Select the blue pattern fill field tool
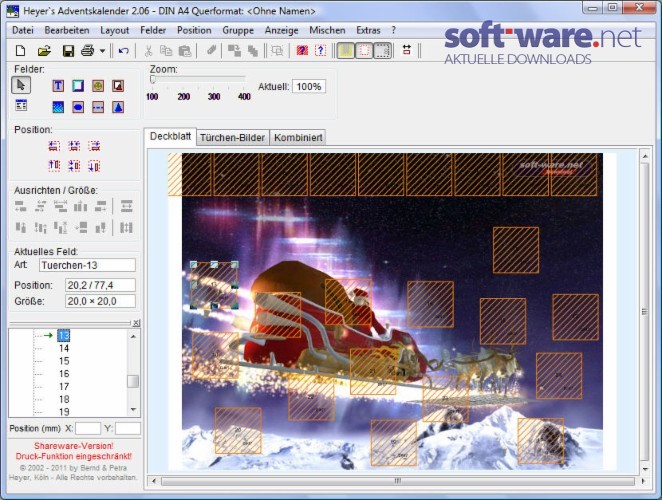 click(x=58, y=107)
